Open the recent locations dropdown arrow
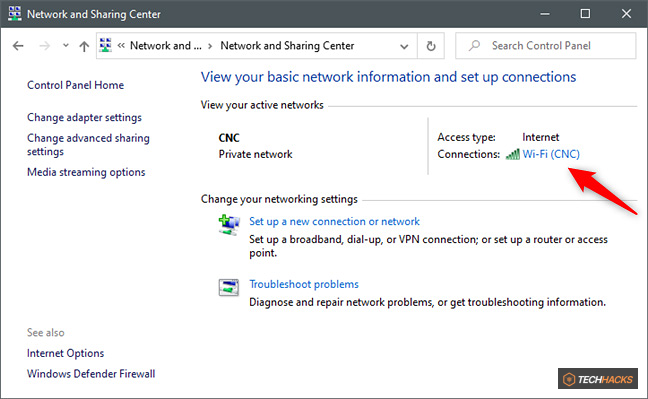The height and width of the screenshot is (399, 648). (x=66, y=45)
